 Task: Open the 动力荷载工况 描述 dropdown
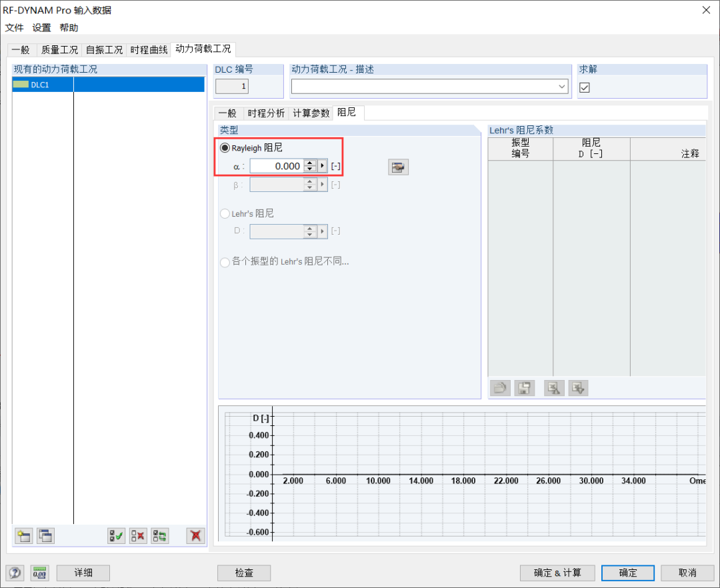click(x=561, y=86)
